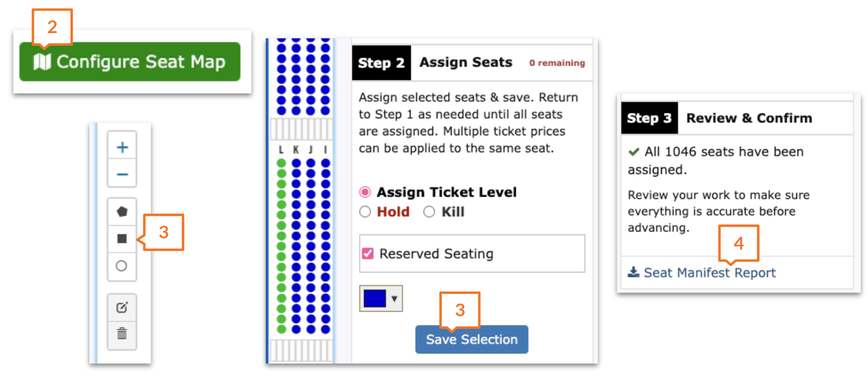Click the Step 2 tab label

click(x=381, y=63)
